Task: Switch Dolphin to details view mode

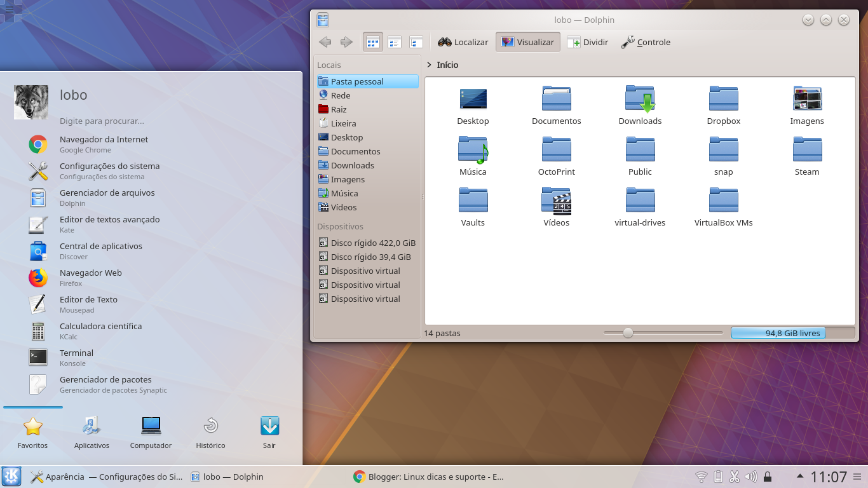Action: [416, 42]
